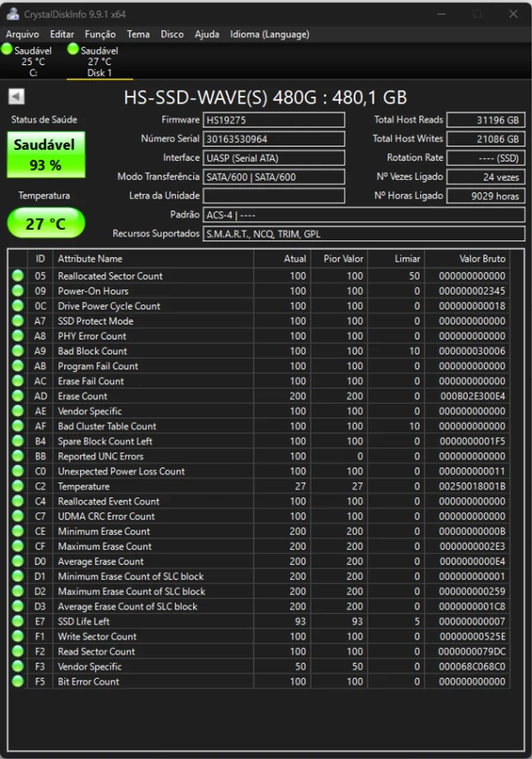Screen dimensions: 532x759
Task: Click the Padrão field ACS-4
Action: click(364, 215)
